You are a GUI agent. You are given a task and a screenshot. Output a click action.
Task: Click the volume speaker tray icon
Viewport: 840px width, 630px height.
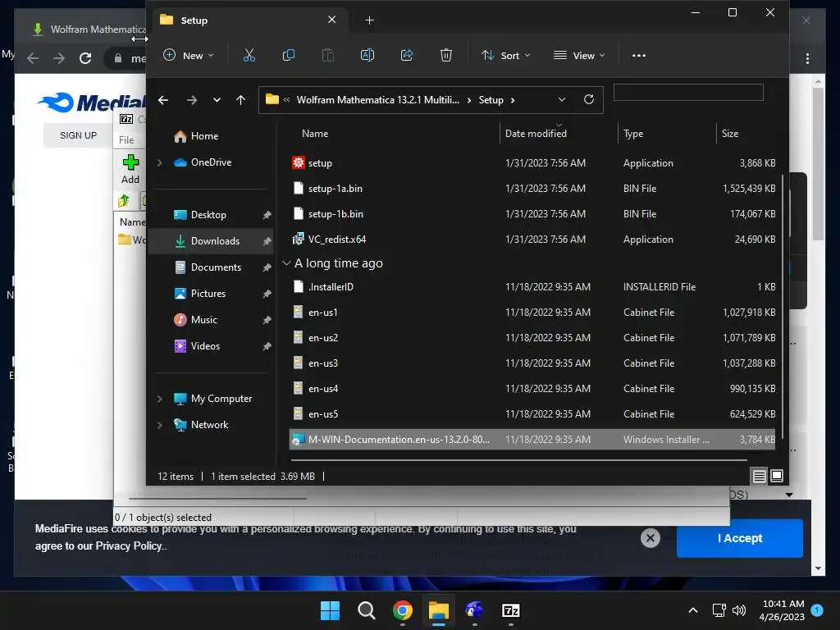pyautogui.click(x=739, y=610)
